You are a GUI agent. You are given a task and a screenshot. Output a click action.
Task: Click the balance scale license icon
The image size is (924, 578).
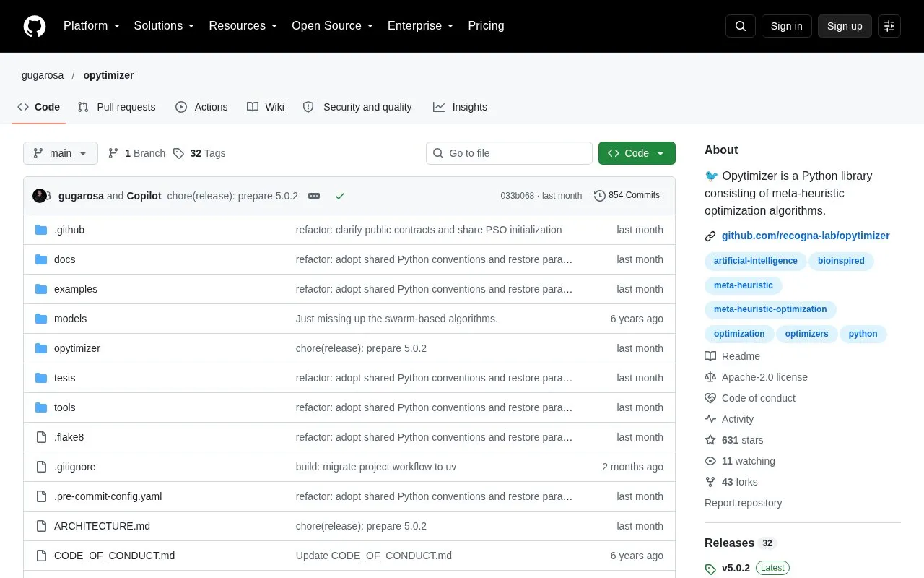coord(710,377)
